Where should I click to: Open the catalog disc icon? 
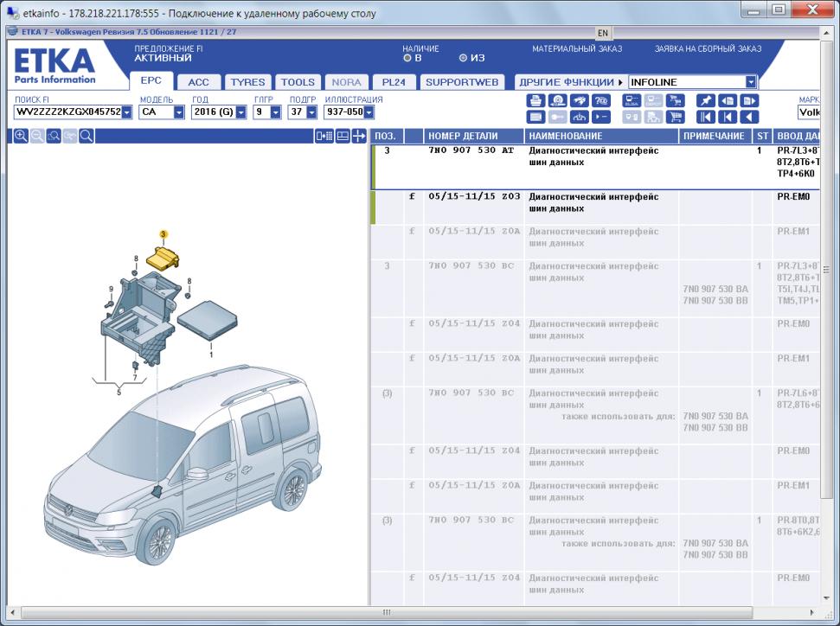click(x=558, y=100)
